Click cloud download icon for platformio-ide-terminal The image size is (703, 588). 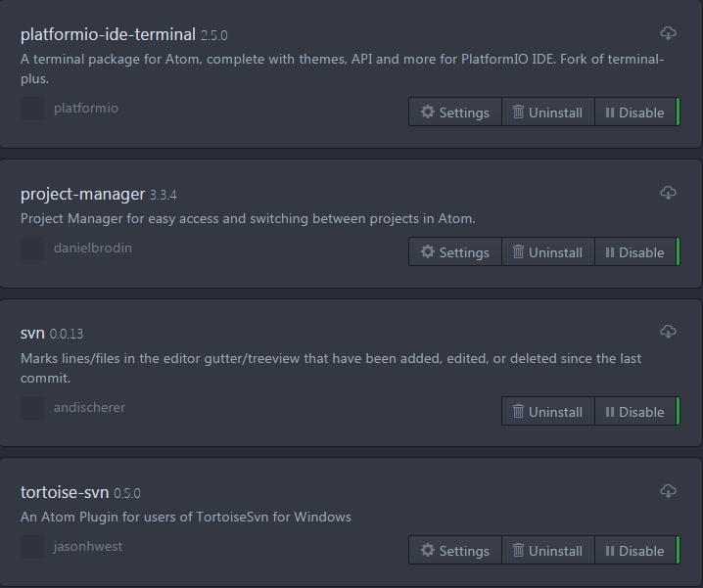coord(668,34)
